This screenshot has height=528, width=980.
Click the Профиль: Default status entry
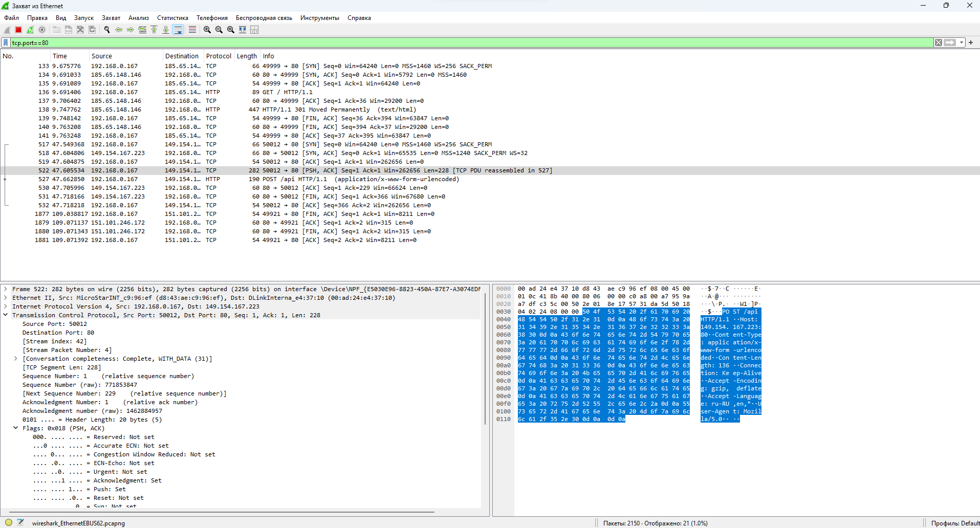955,523
